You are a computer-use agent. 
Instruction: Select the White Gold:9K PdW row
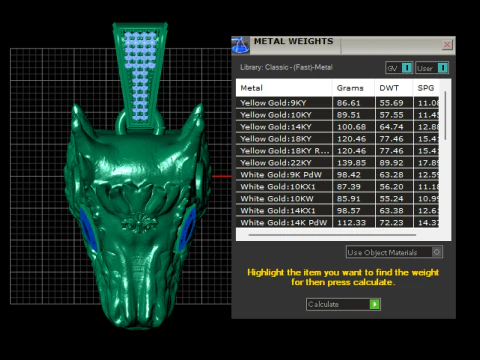337,175
